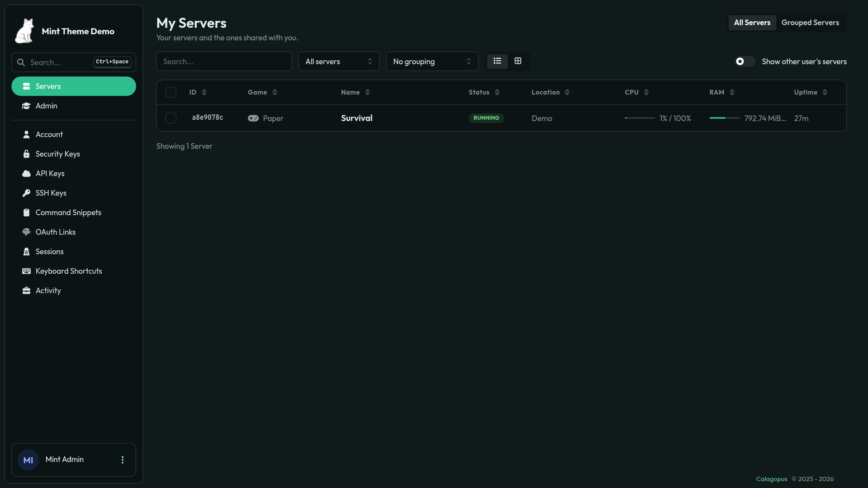868x488 pixels.
Task: Click the Keyboard Shortcuts keyboard icon
Action: (26, 271)
